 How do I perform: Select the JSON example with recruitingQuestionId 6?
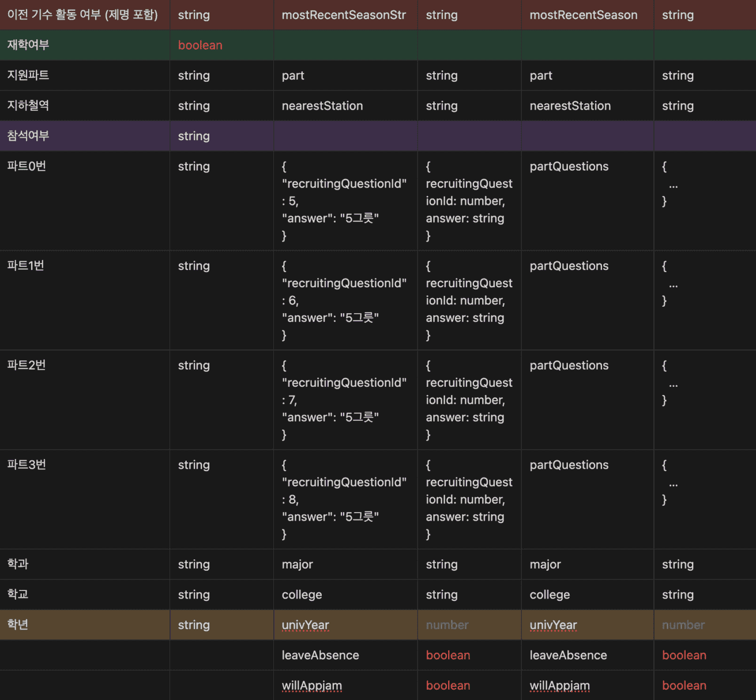[x=344, y=300]
